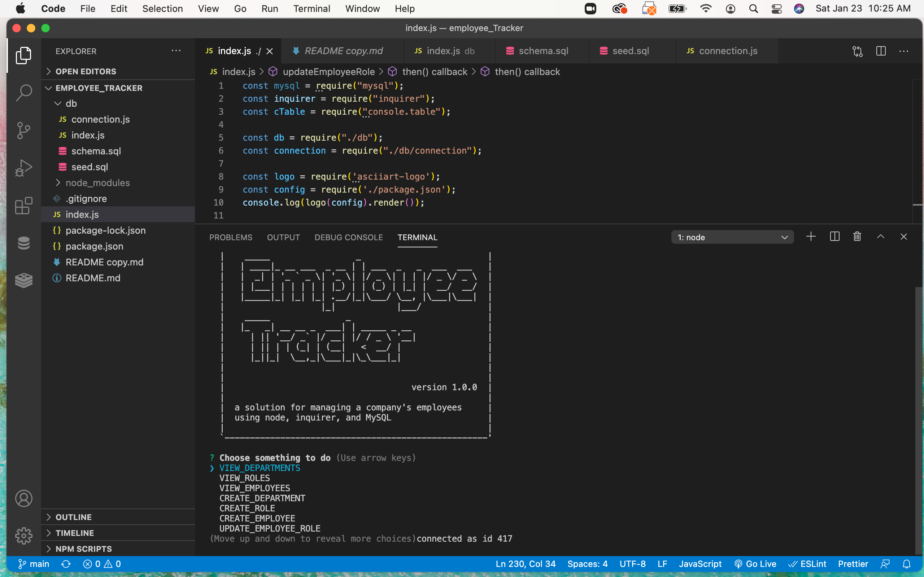Maximize the terminal panel size
The width and height of the screenshot is (924, 577).
(880, 237)
